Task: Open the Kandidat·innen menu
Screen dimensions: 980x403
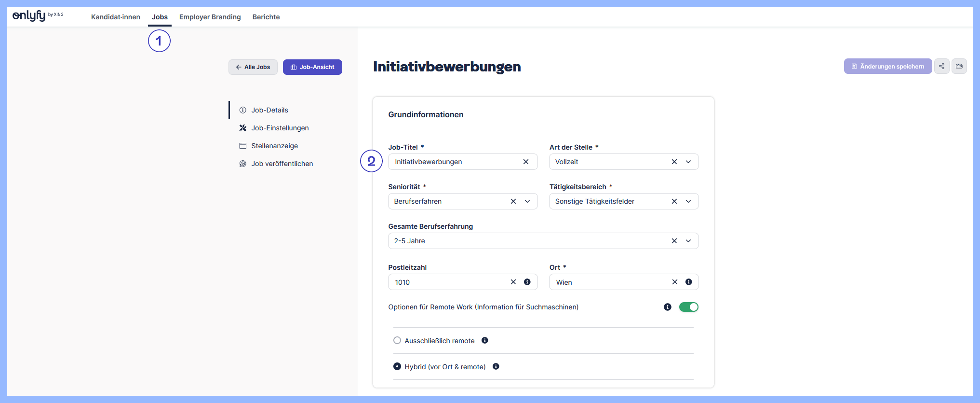Action: [116, 17]
